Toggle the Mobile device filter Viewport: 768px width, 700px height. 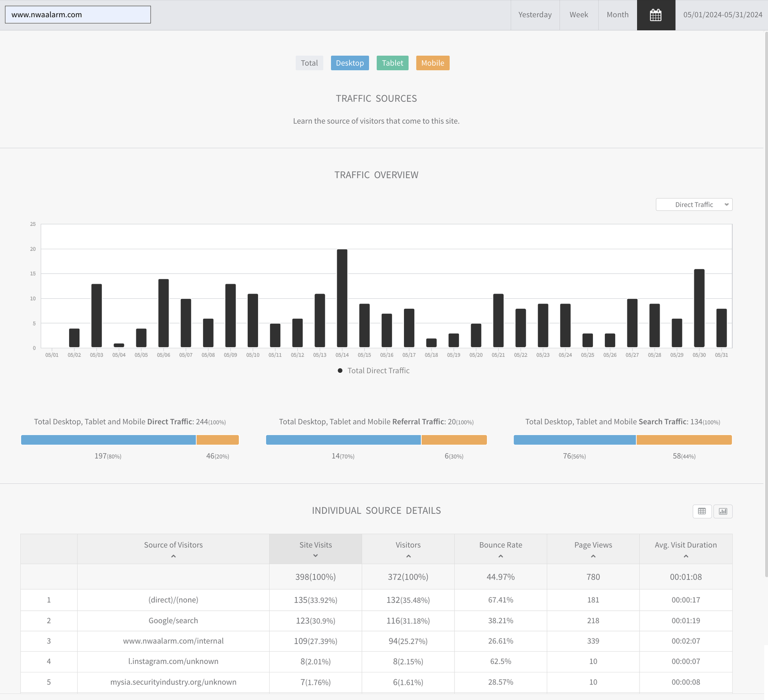(x=432, y=63)
